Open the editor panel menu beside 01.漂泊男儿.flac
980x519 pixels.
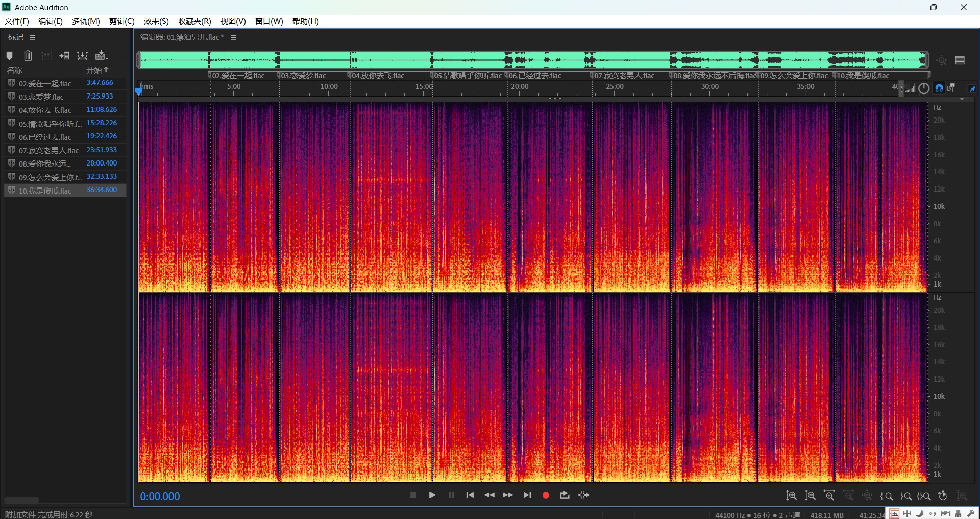234,37
